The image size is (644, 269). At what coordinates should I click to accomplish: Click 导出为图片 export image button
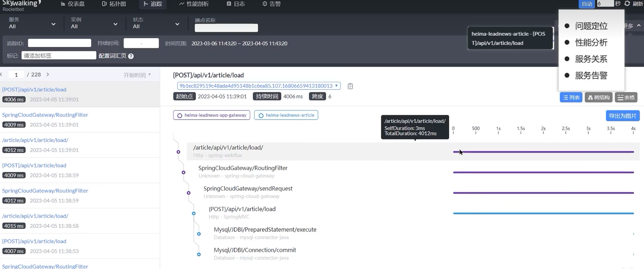623,116
